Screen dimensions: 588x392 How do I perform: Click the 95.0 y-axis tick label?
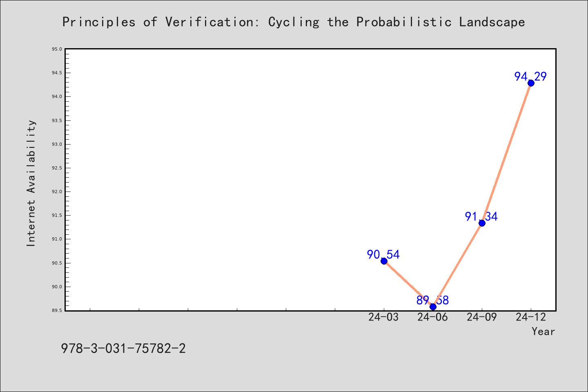(57, 49)
